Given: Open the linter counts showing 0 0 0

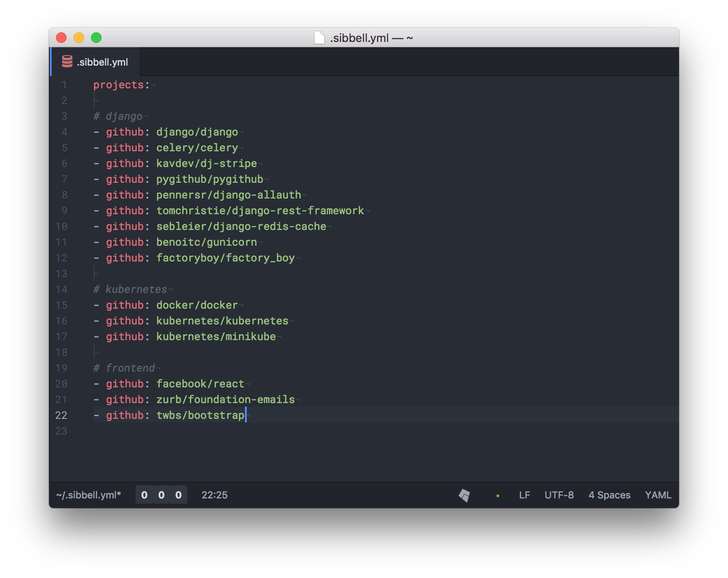Looking at the screenshot, I should [x=161, y=495].
